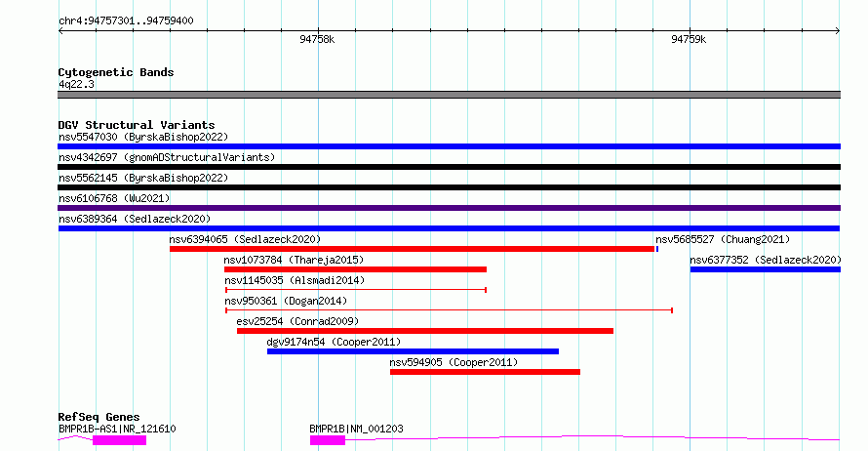Select the nsv5562145 black variant bar

pyautogui.click(x=449, y=187)
